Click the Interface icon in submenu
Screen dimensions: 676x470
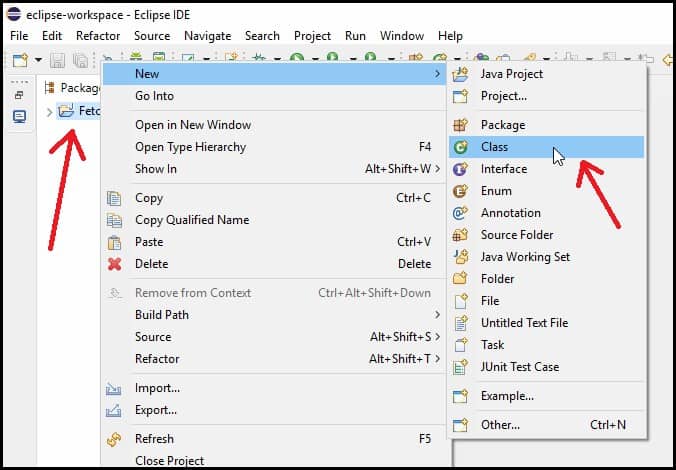tap(460, 169)
